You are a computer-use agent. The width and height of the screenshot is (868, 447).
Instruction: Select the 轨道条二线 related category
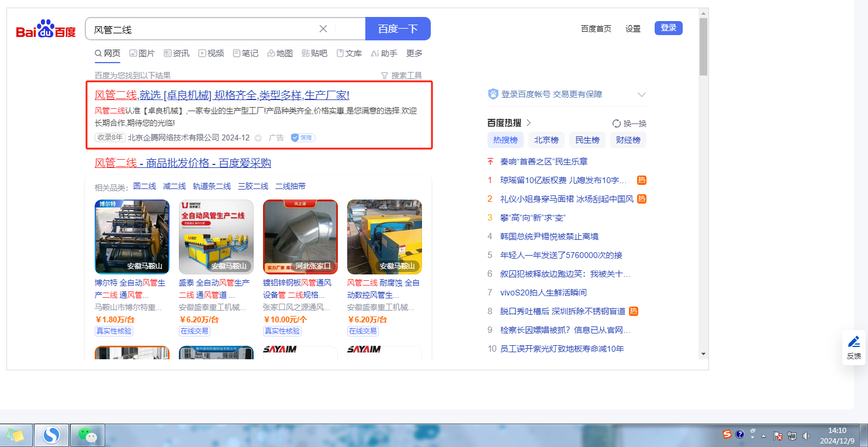pos(212,186)
